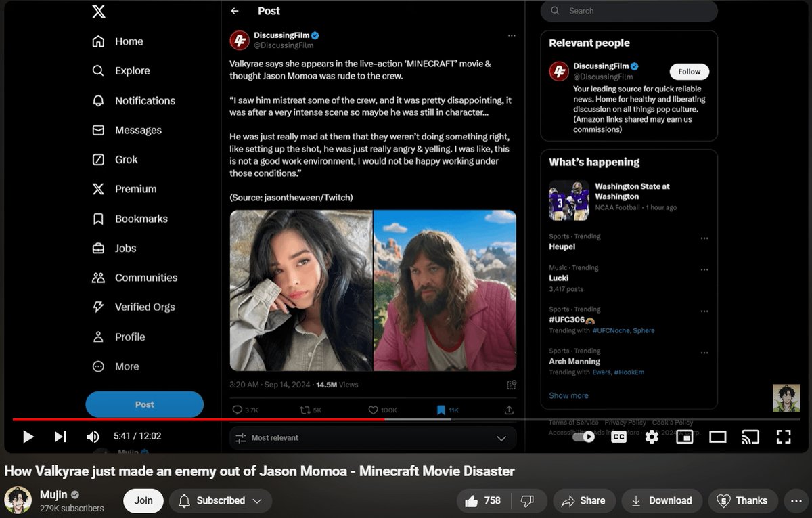Follow DiscussingFilm in Relevant people

click(689, 71)
